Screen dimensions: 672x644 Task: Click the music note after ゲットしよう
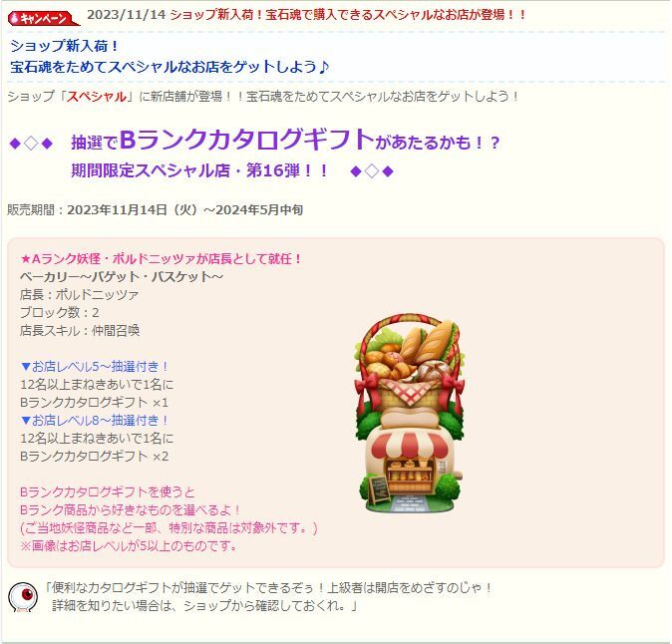[x=324, y=67]
